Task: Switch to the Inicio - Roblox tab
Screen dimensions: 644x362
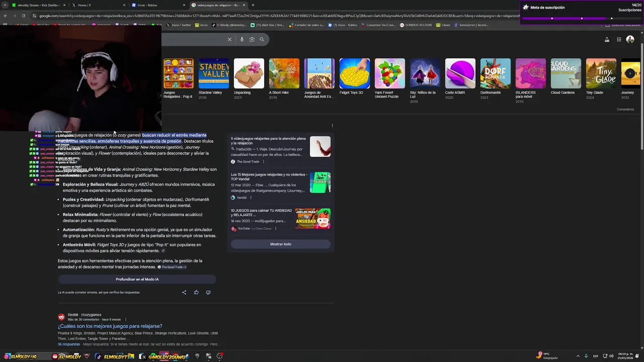Action: [x=158, y=5]
